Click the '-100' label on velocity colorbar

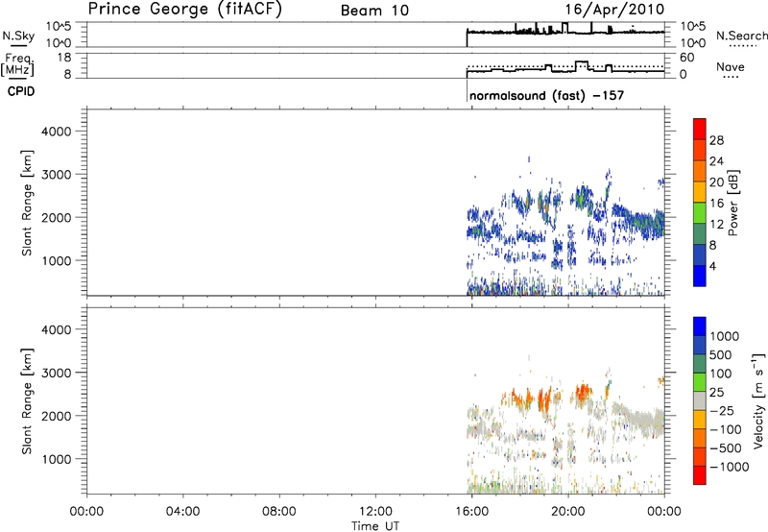tap(725, 429)
